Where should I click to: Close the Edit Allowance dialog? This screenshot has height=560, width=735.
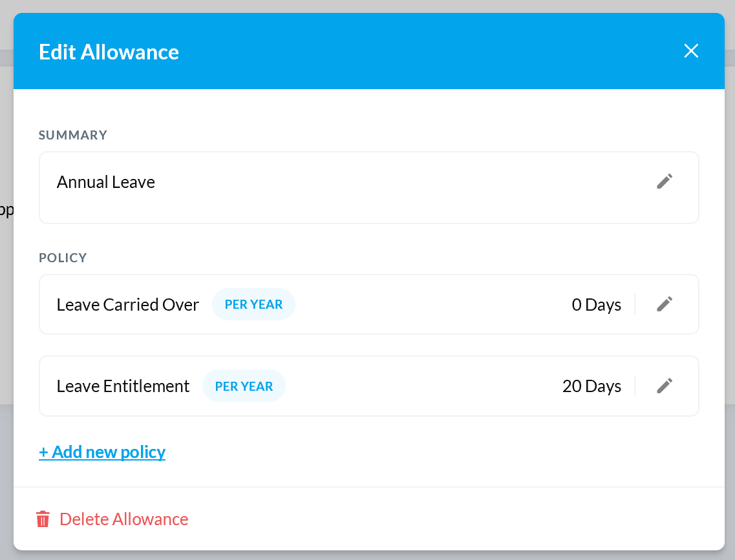point(691,51)
